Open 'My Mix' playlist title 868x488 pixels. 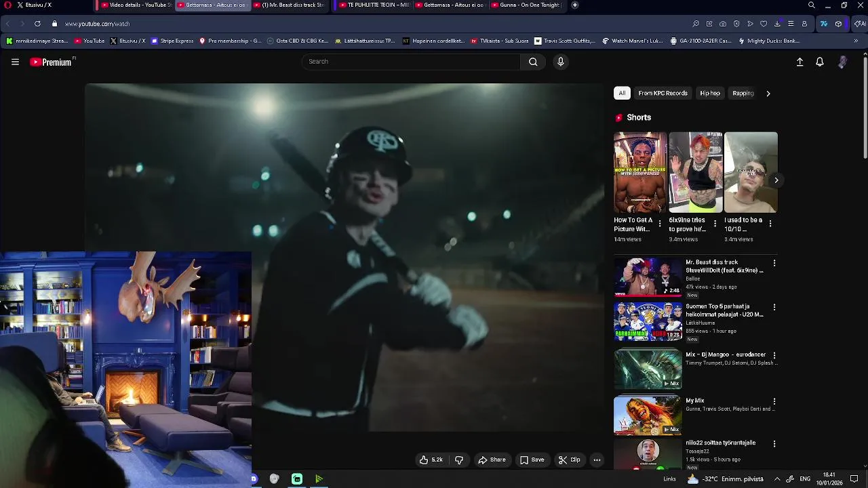click(x=695, y=401)
